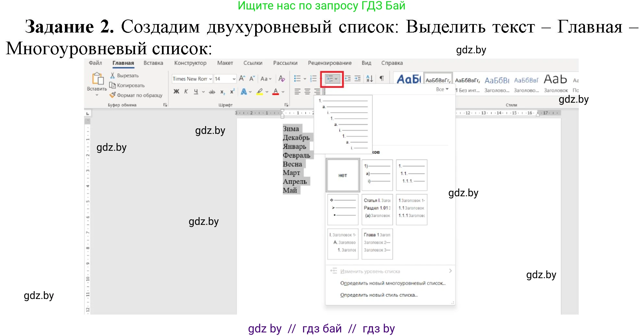Screen dimensions: 644x336
Task: Toggle bold (Ж) formatting
Action: pyautogui.click(x=176, y=91)
